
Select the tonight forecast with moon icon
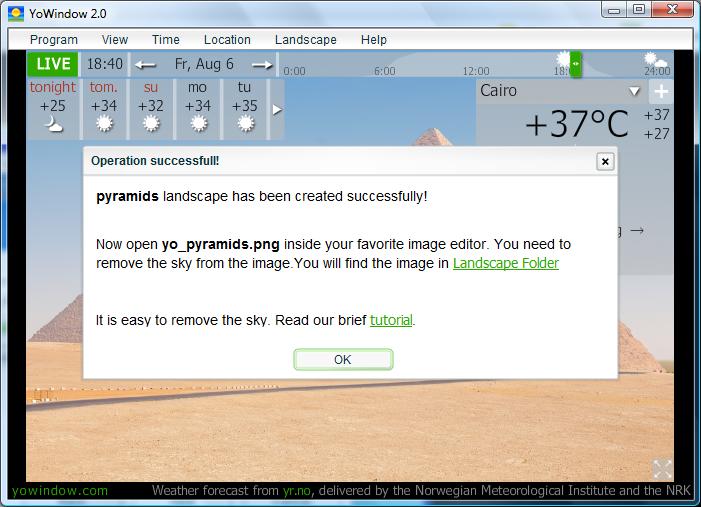(53, 108)
